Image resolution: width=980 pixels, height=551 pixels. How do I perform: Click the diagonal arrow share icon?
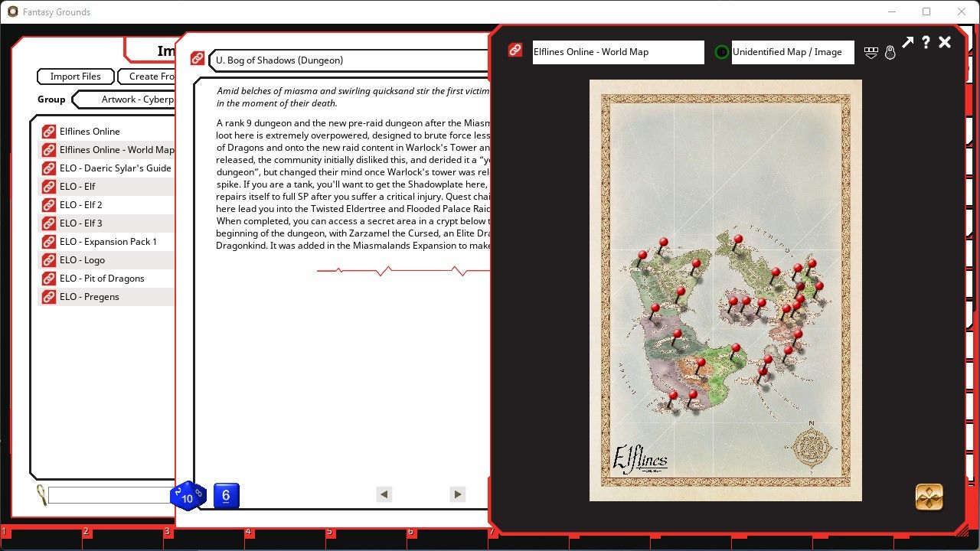click(907, 43)
